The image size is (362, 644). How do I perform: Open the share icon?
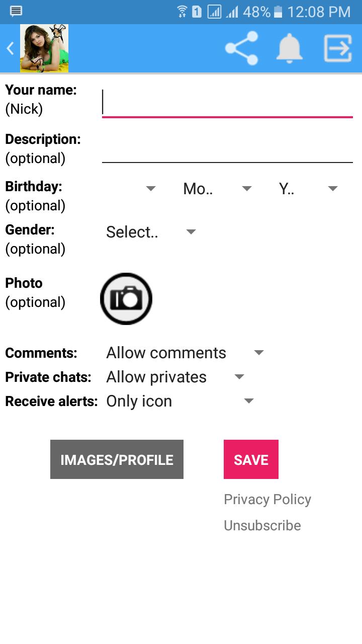click(x=242, y=48)
